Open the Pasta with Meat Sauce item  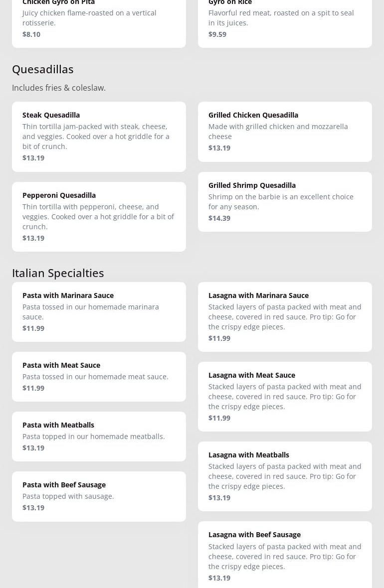99,377
